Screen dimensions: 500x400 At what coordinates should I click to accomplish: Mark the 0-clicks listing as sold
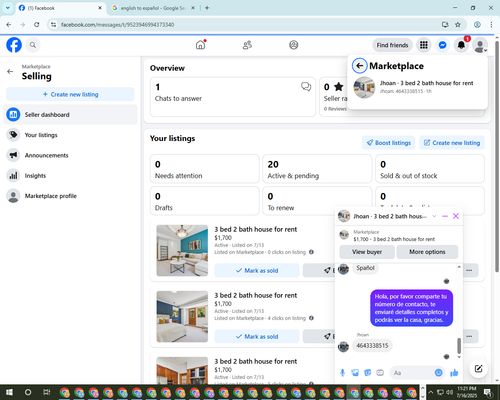257,270
